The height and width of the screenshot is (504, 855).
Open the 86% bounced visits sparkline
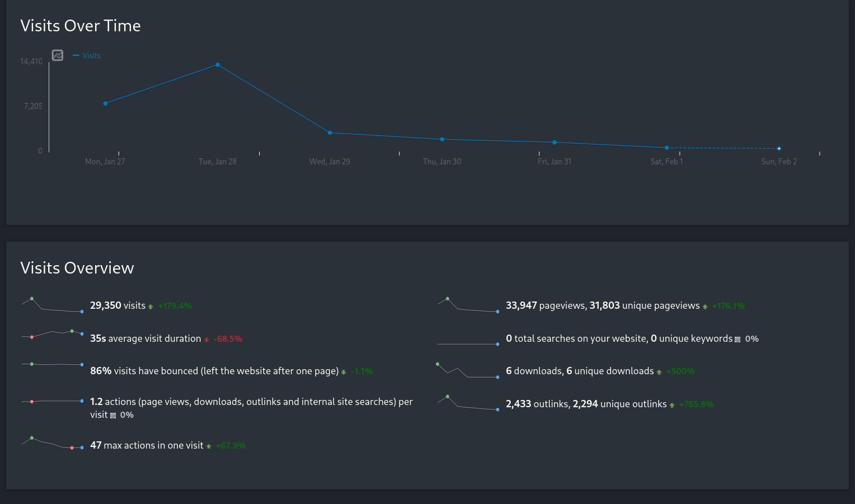coord(52,365)
